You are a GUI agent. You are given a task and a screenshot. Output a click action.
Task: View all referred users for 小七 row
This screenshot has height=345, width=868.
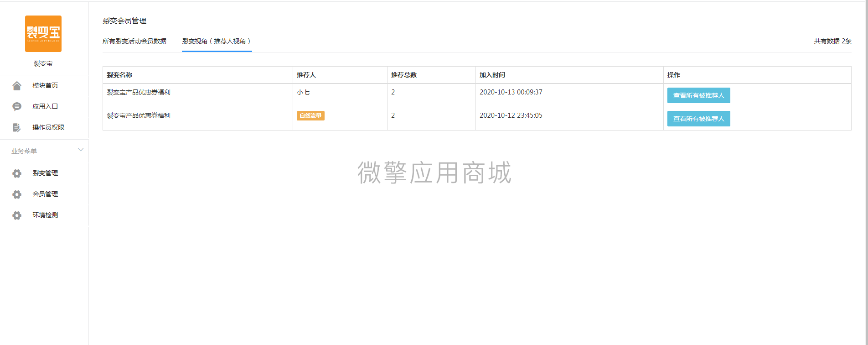pyautogui.click(x=699, y=95)
